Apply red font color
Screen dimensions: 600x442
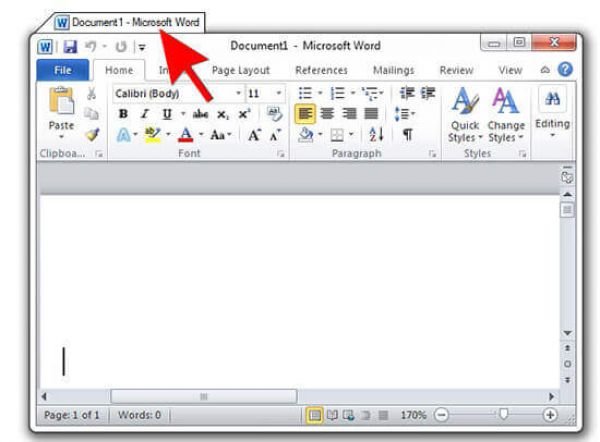186,135
